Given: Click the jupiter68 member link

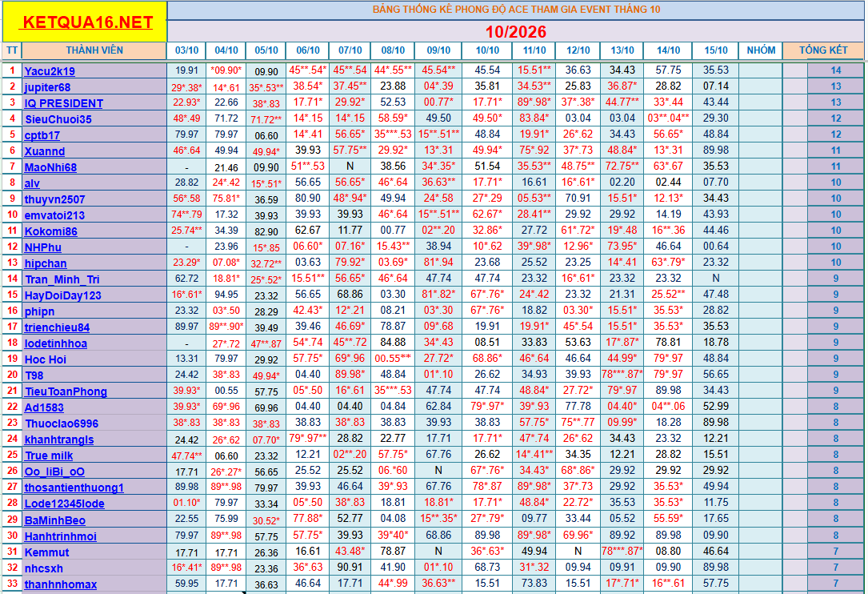Looking at the screenshot, I should click(x=48, y=87).
